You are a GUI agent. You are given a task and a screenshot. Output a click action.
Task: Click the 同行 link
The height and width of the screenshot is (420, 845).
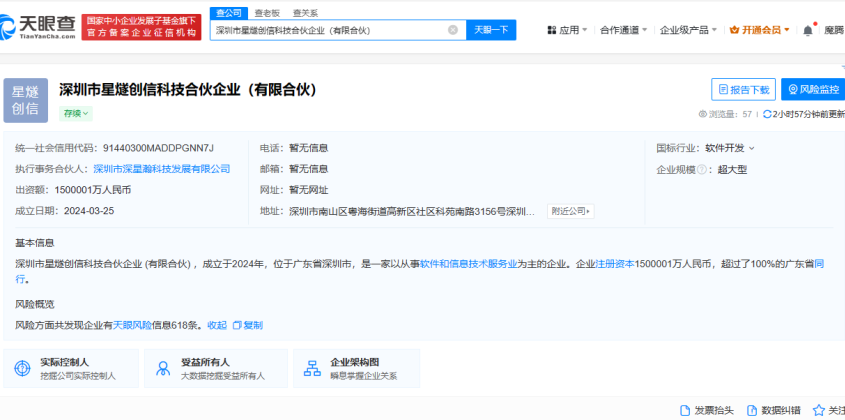tap(819, 264)
